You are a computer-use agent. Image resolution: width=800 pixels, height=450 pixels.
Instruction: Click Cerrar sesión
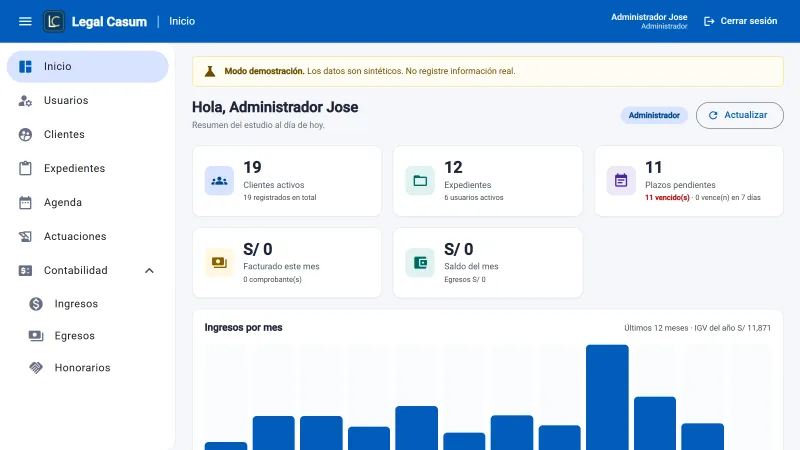740,21
